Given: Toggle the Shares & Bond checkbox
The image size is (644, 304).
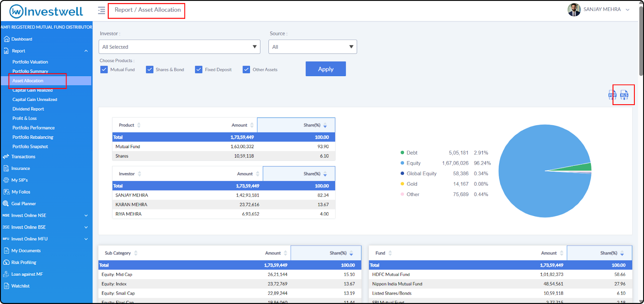Looking at the screenshot, I should 149,69.
